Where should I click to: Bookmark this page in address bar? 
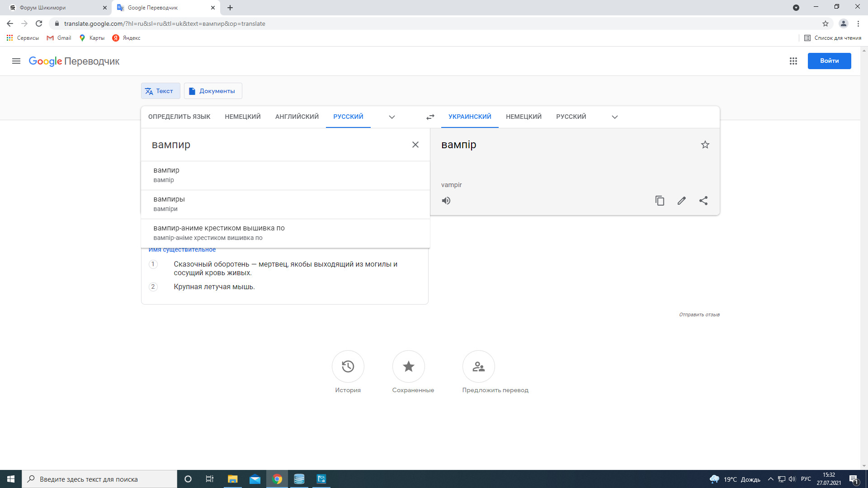pyautogui.click(x=826, y=23)
